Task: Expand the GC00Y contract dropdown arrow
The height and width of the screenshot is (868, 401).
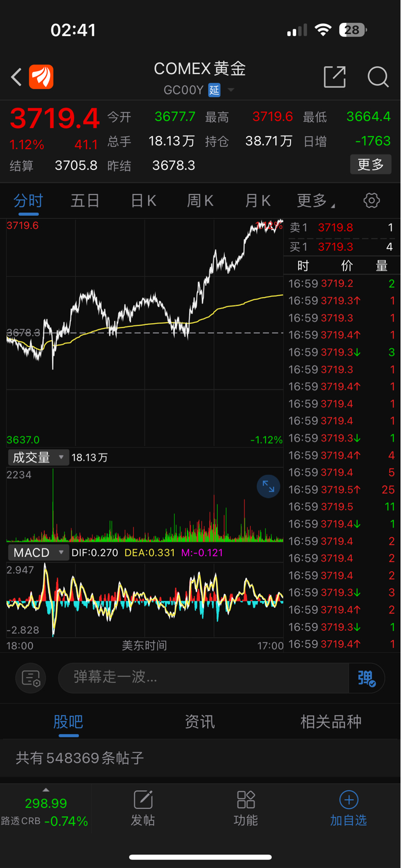Action: pos(231,90)
